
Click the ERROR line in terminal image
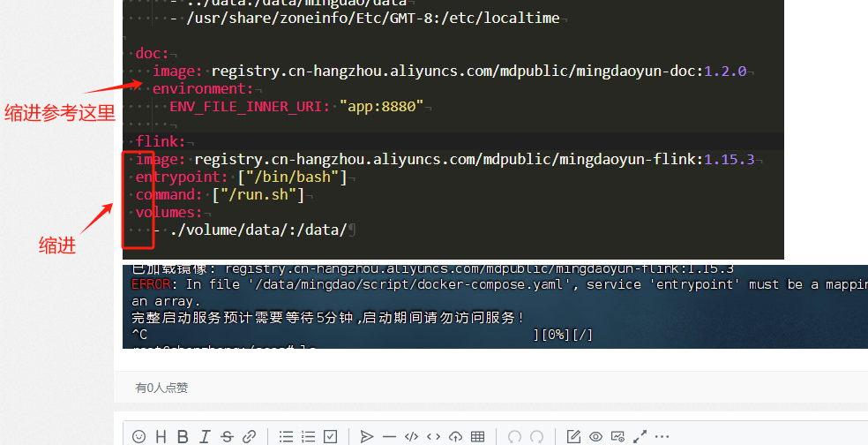[499, 284]
